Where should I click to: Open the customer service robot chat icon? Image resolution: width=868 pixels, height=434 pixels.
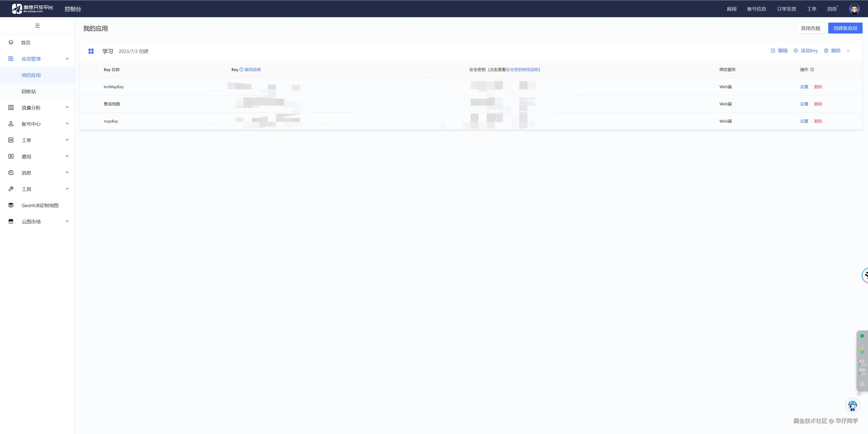coord(852,405)
